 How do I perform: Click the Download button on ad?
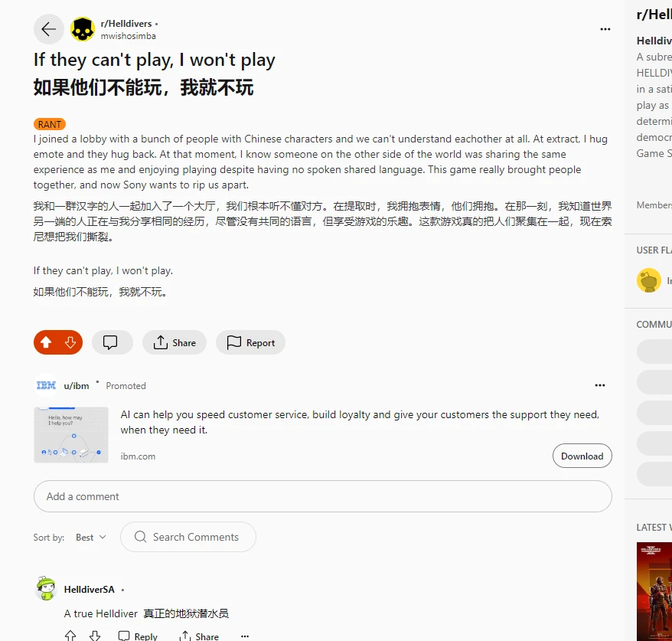click(582, 456)
